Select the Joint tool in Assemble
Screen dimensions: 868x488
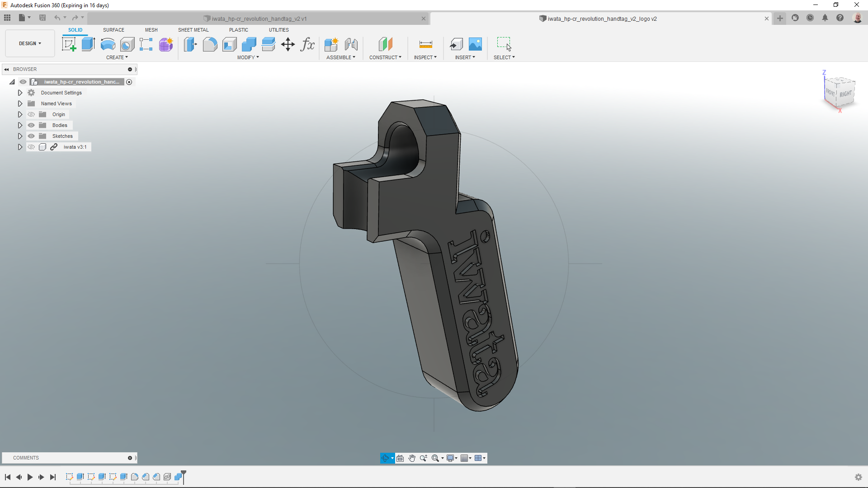coord(351,44)
